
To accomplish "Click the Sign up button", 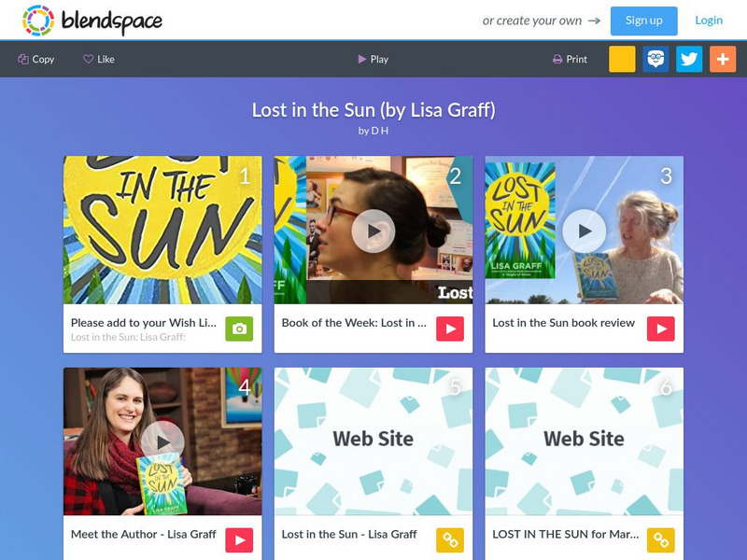I will pos(643,21).
